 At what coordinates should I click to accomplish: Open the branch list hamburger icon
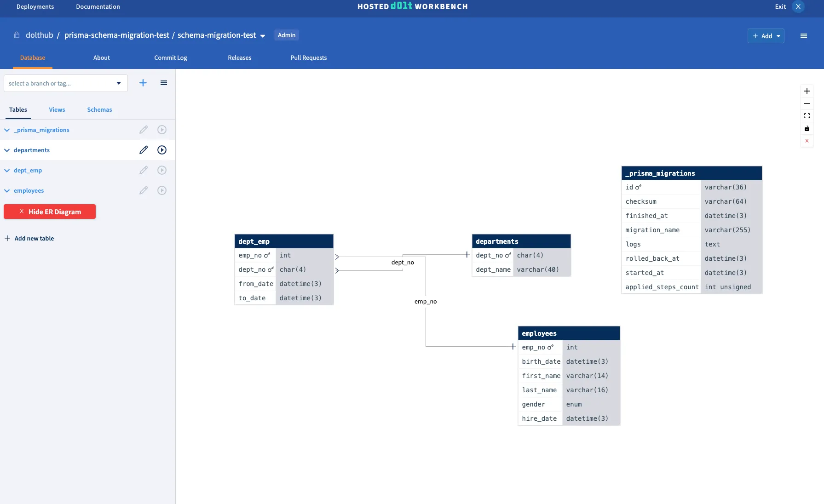pos(164,83)
